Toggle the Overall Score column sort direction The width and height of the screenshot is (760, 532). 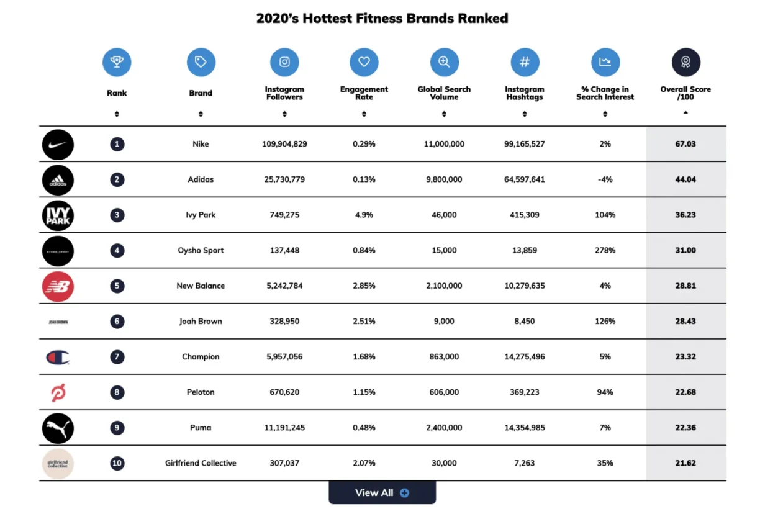point(685,114)
